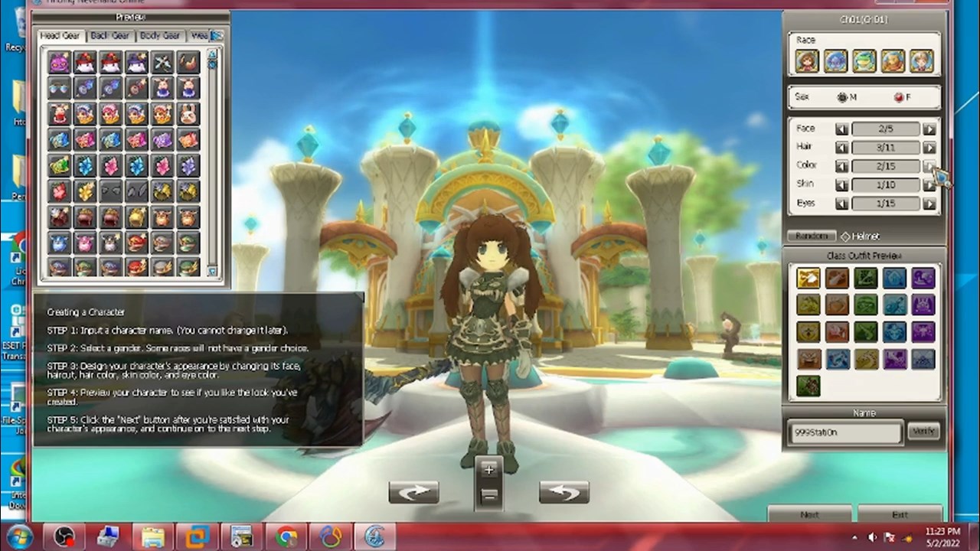Go to next hair Color
The width and height of the screenshot is (980, 551).
[x=929, y=166]
